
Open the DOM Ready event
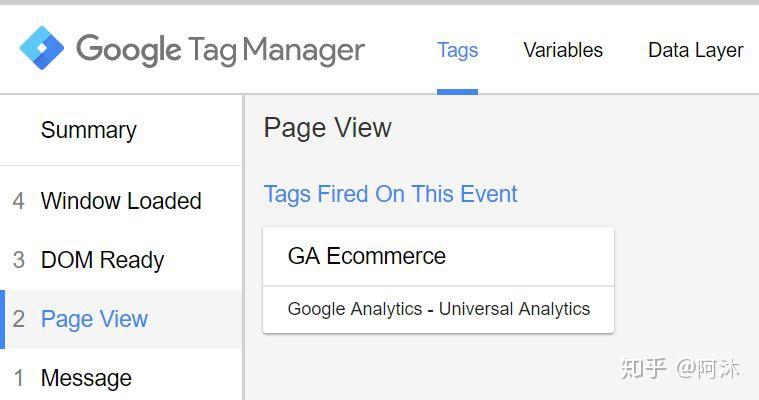tap(102, 261)
